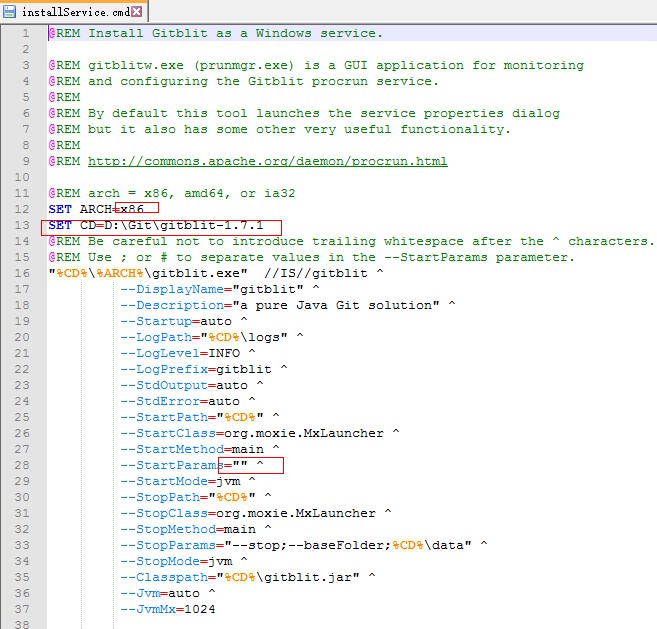Click on the --JvmMx=1024 line

[x=167, y=609]
